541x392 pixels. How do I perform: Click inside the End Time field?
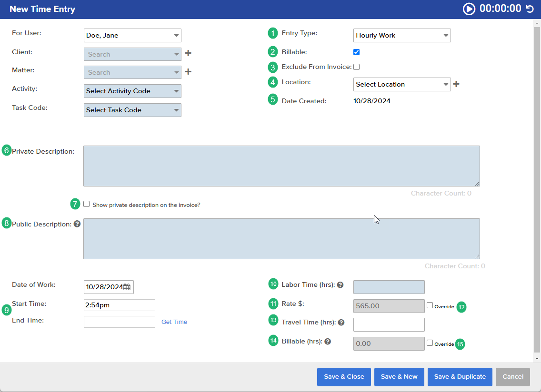coord(119,322)
